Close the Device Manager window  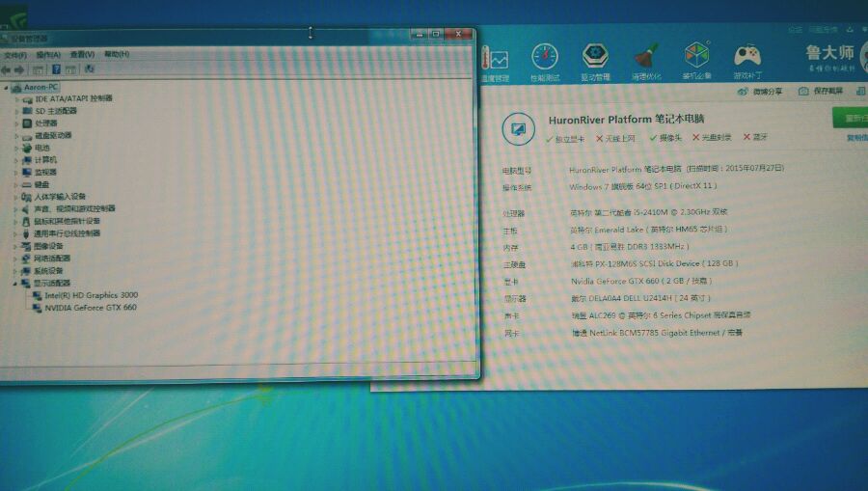[x=458, y=34]
